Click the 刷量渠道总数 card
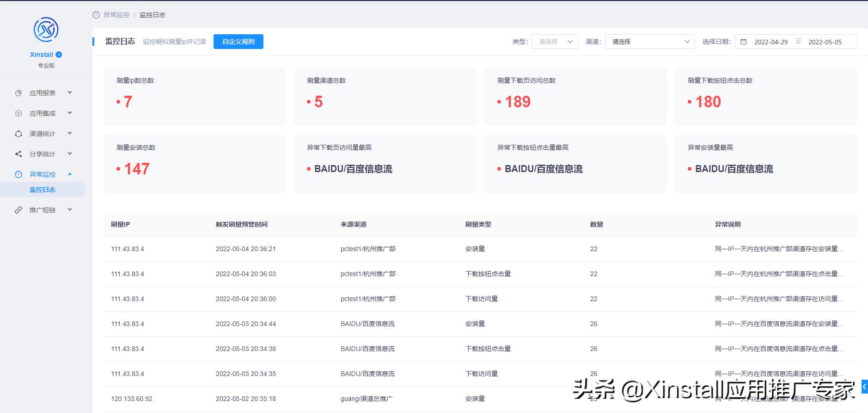 (x=385, y=97)
